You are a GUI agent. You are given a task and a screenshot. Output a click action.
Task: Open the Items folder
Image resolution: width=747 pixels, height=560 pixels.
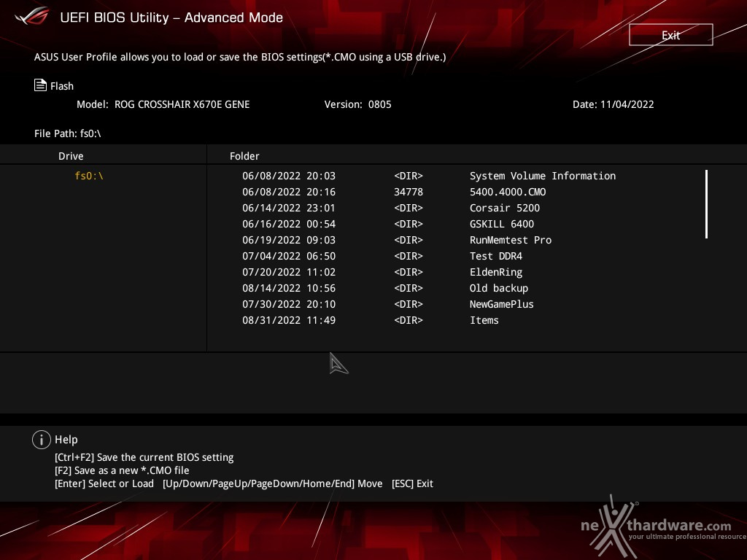[x=484, y=321]
